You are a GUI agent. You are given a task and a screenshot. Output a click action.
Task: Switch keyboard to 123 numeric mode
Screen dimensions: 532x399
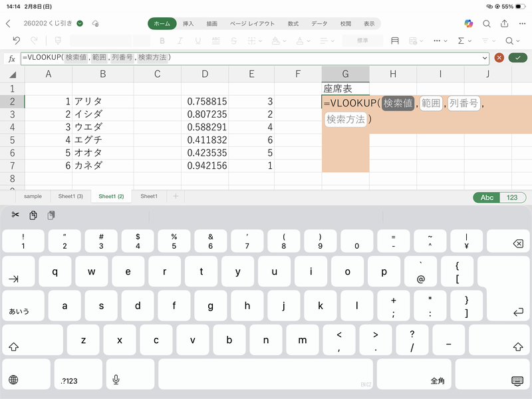(x=512, y=197)
